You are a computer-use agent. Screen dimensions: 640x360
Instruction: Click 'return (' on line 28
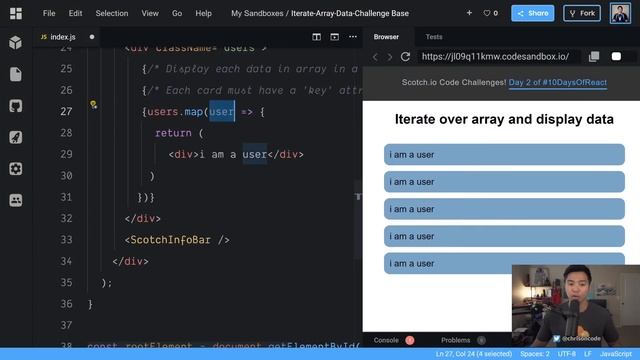(x=179, y=133)
